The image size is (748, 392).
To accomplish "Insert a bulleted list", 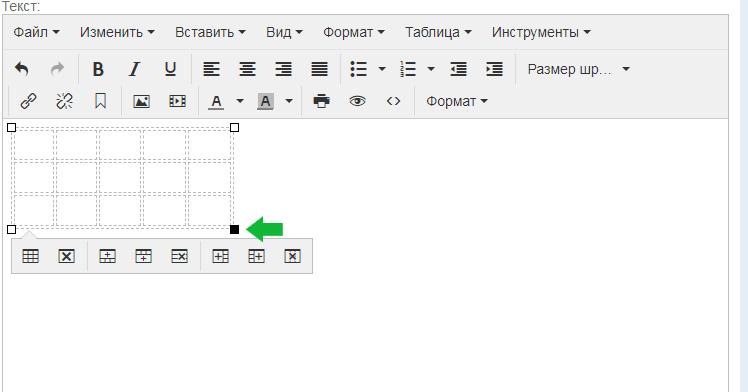I will pos(359,69).
